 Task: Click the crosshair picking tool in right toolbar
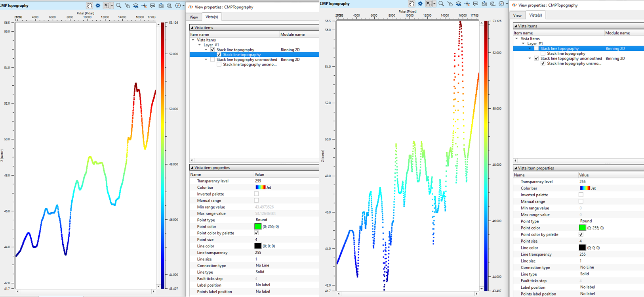[x=467, y=4]
